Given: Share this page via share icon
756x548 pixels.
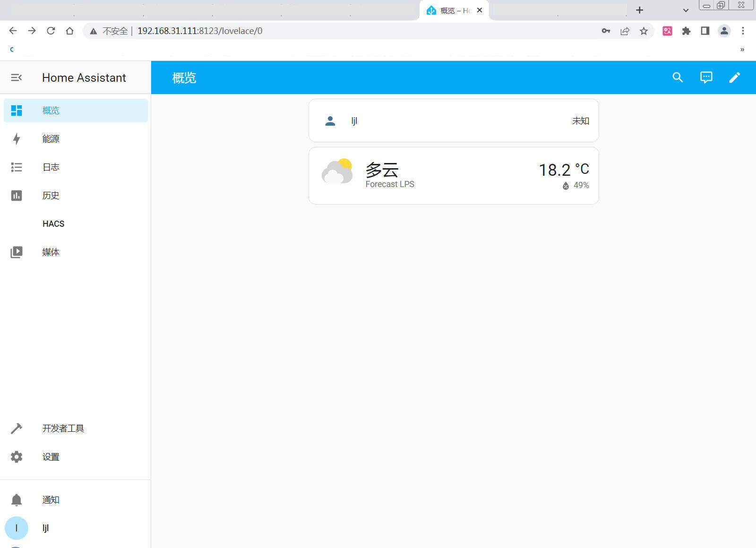Looking at the screenshot, I should [625, 31].
